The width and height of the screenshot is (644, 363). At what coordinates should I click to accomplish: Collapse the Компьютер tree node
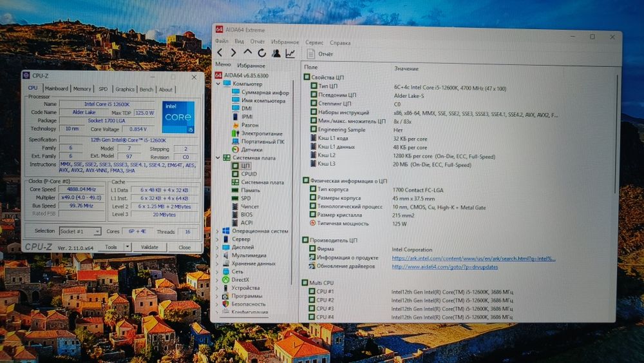click(x=218, y=83)
